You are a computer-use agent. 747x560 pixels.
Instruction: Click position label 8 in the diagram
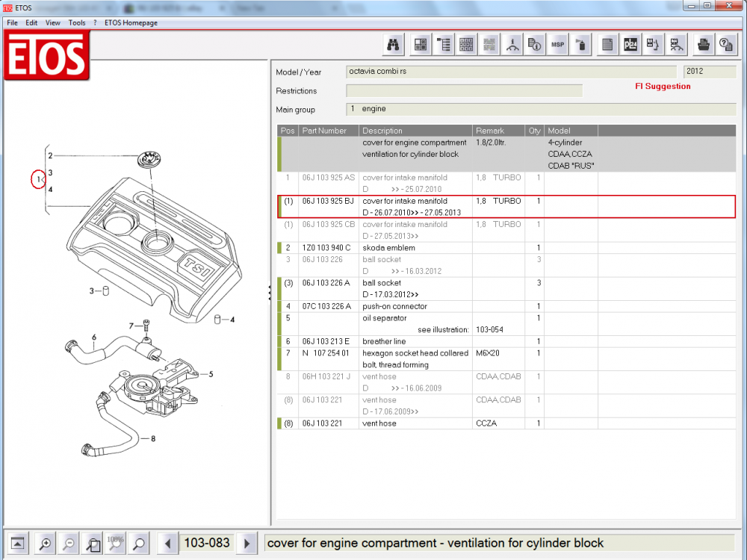point(153,438)
